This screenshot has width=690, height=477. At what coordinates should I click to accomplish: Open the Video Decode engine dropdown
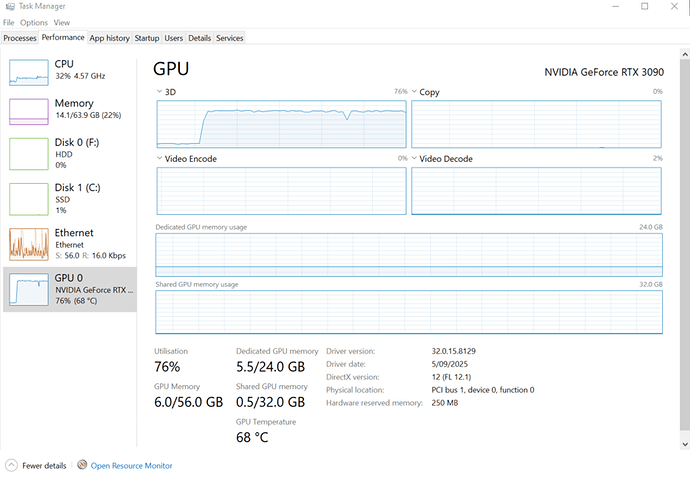point(415,159)
